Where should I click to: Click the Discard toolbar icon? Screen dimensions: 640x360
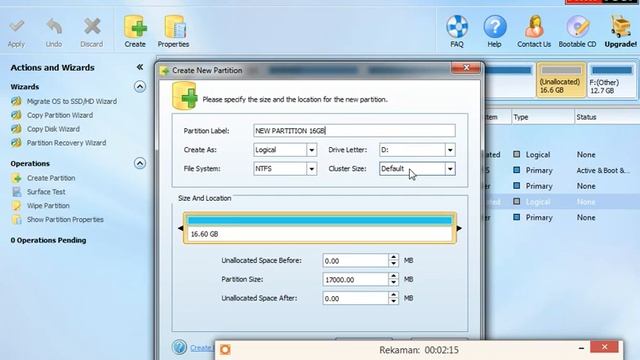92,33
